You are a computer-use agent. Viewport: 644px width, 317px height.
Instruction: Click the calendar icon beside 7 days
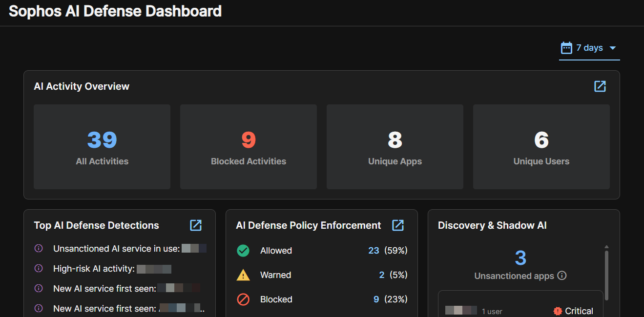click(x=566, y=48)
